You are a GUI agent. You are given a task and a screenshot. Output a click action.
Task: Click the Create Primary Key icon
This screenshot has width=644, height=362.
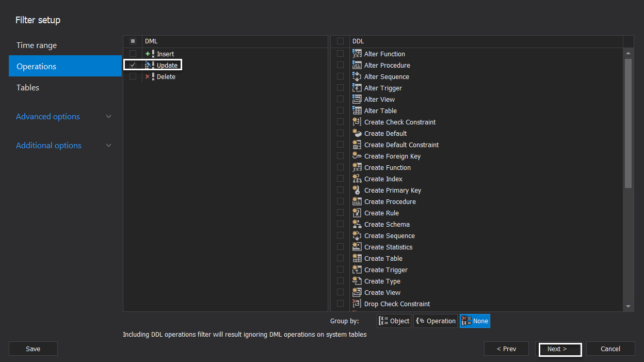[x=357, y=190]
